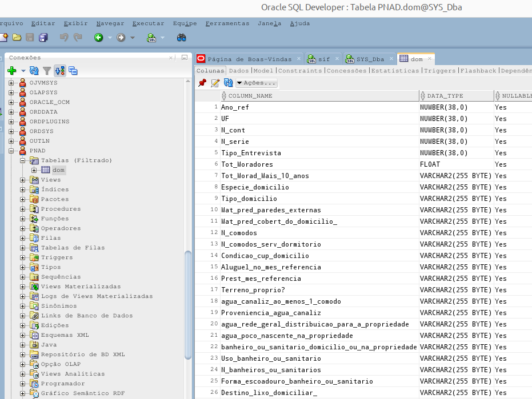Screen dimensions: 532x399
Task: Sort by the COLUMN_NAME header
Action: (319, 96)
